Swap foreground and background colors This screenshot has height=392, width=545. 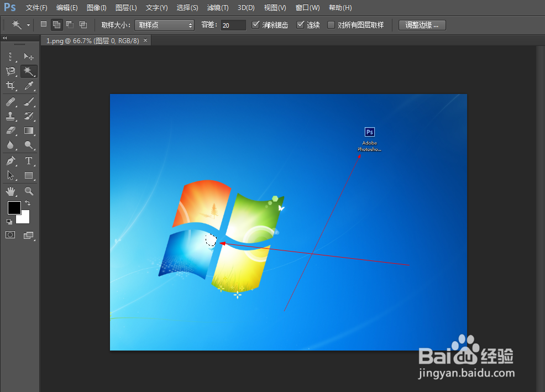28,203
